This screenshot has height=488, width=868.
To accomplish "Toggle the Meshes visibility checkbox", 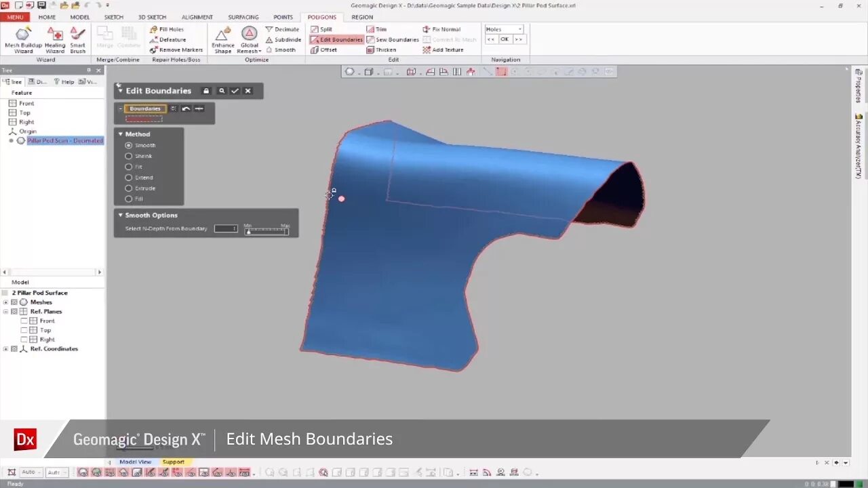I will click(x=14, y=302).
